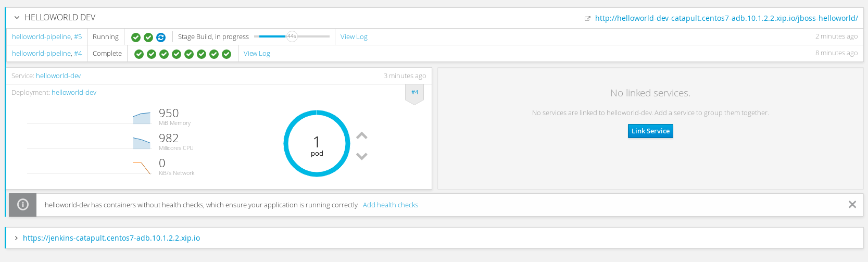
Task: Click the 'No linked services.' heading
Action: click(650, 93)
